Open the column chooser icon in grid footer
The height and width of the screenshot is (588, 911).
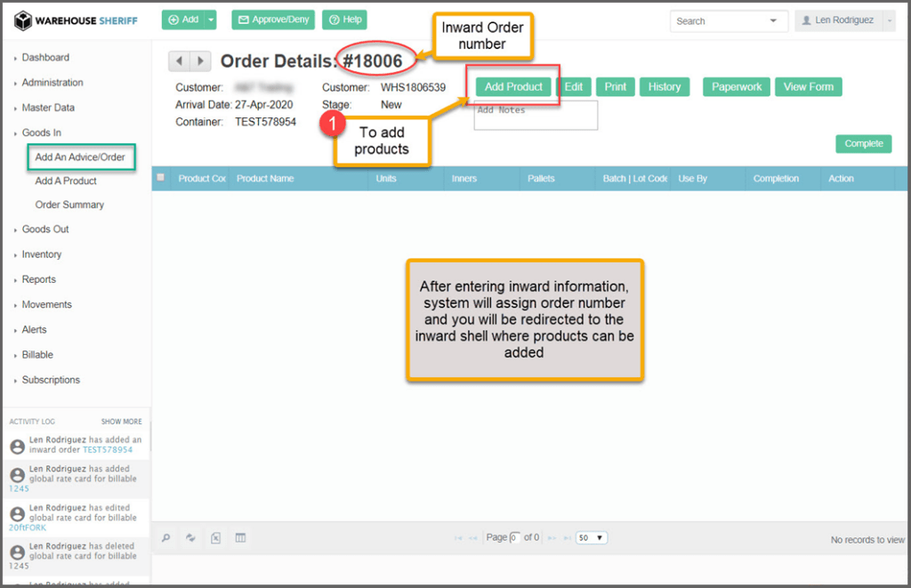click(240, 538)
